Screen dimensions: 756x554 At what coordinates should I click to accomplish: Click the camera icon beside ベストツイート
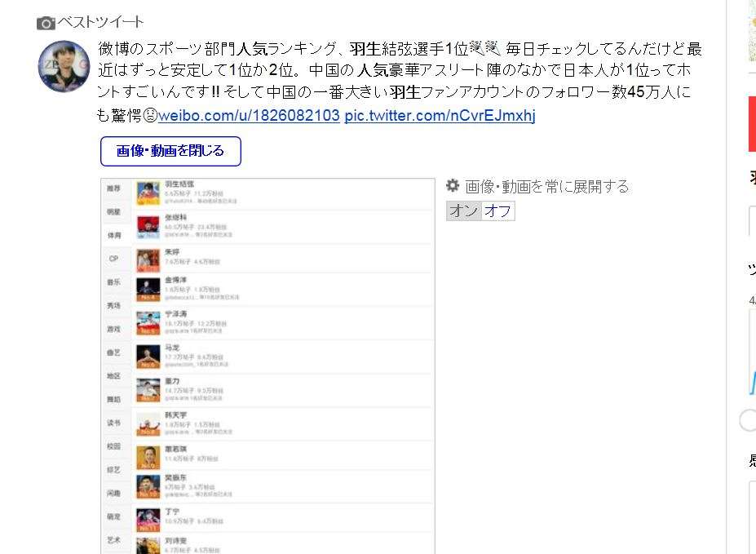46,23
